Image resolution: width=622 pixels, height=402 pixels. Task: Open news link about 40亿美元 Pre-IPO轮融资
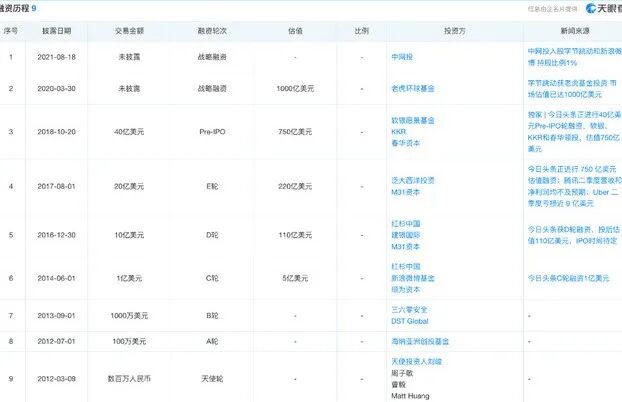pos(574,132)
